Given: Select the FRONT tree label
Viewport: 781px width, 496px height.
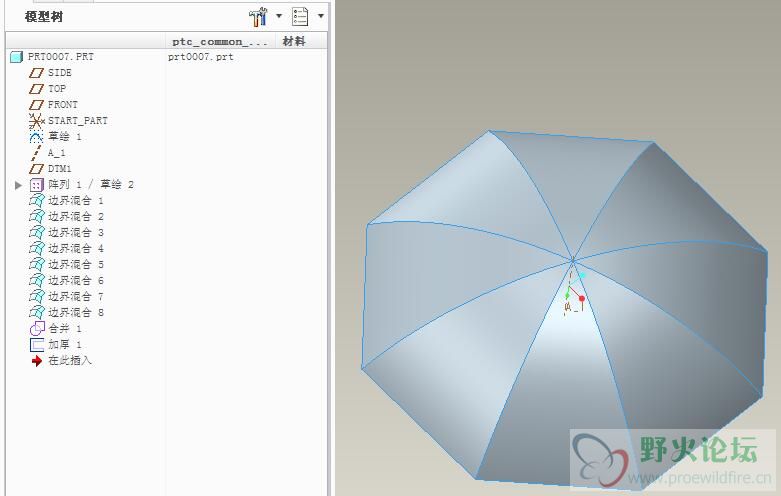Looking at the screenshot, I should pyautogui.click(x=63, y=105).
